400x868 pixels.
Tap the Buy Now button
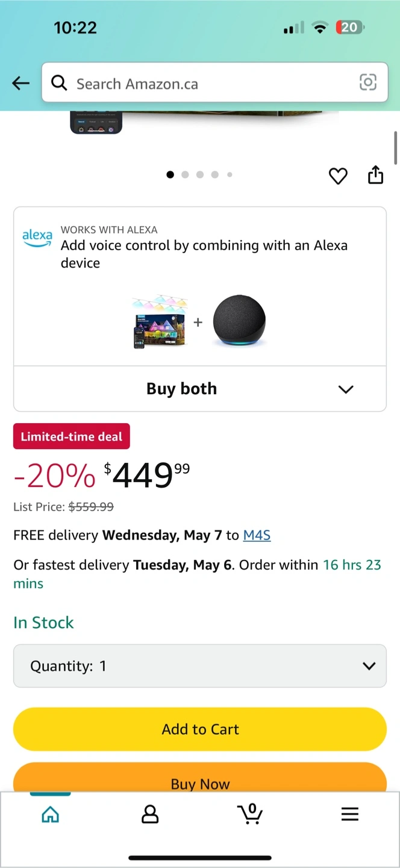200,780
